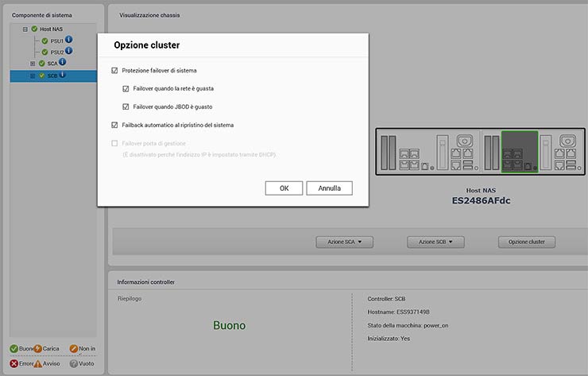Toggle Failback automatico al ripristino checkbox

tap(115, 125)
